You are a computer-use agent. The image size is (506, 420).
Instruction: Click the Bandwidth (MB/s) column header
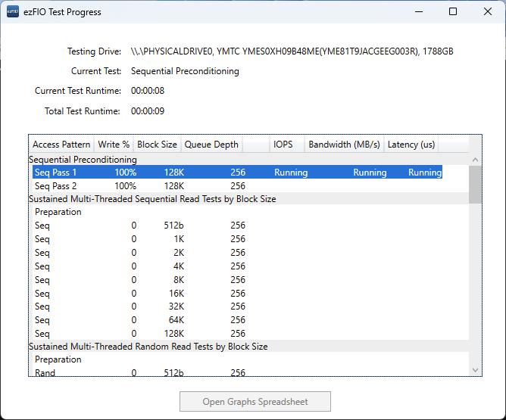click(344, 145)
